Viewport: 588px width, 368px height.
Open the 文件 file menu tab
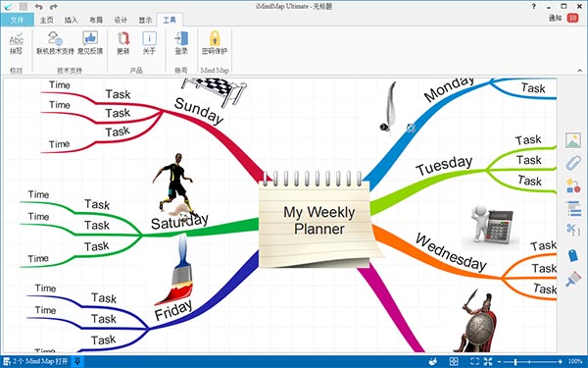tap(17, 20)
